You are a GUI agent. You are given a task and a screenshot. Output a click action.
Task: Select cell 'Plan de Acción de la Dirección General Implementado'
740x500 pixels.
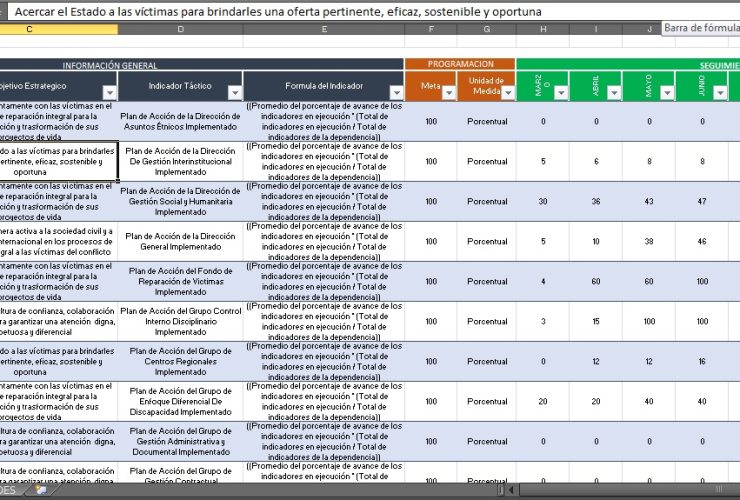tap(180, 241)
